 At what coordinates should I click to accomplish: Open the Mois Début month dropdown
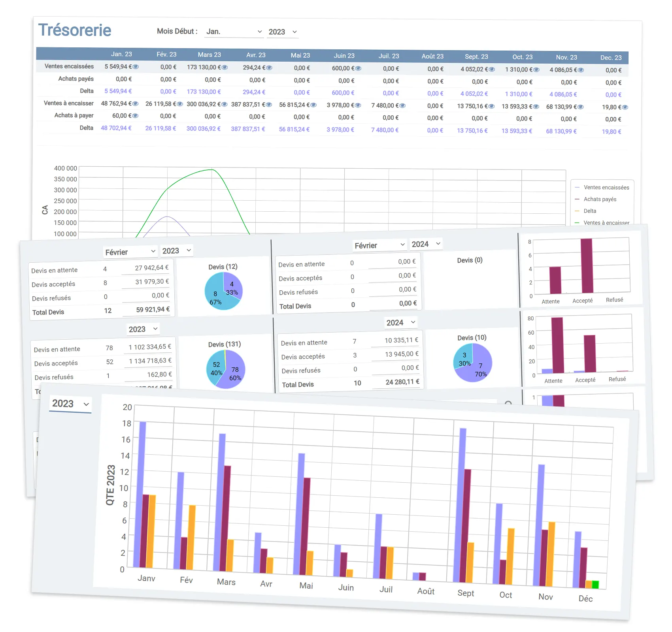click(x=234, y=32)
